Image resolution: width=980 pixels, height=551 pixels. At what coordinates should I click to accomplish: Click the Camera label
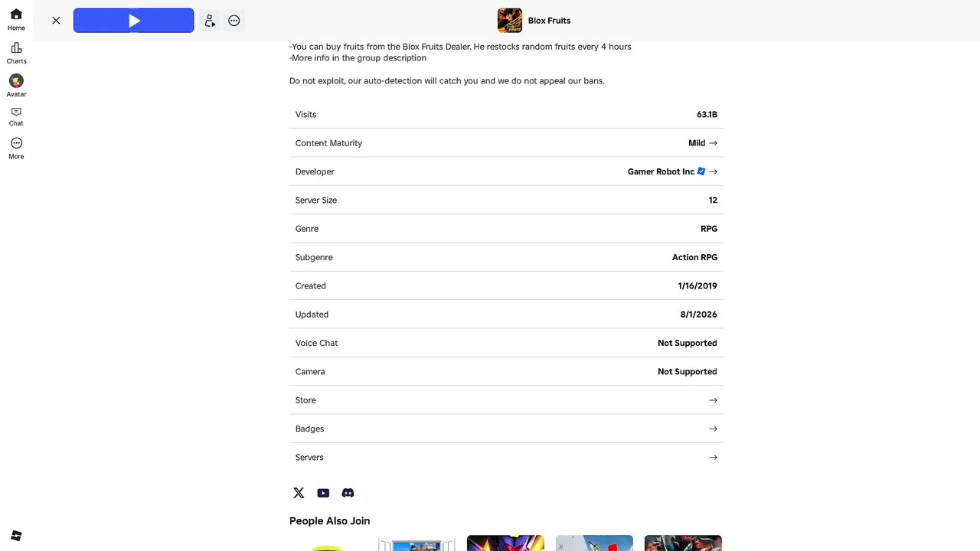[x=310, y=372]
